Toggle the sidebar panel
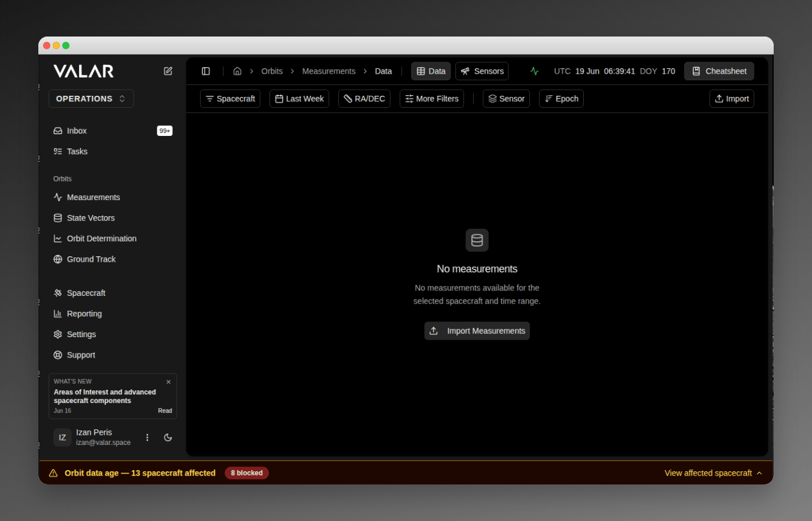 point(206,71)
